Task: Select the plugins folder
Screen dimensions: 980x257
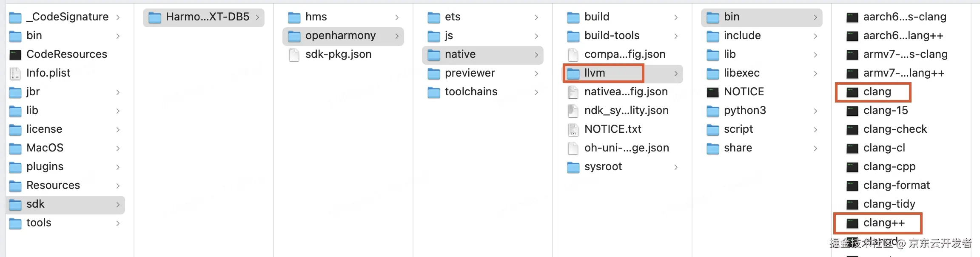Action: (45, 167)
